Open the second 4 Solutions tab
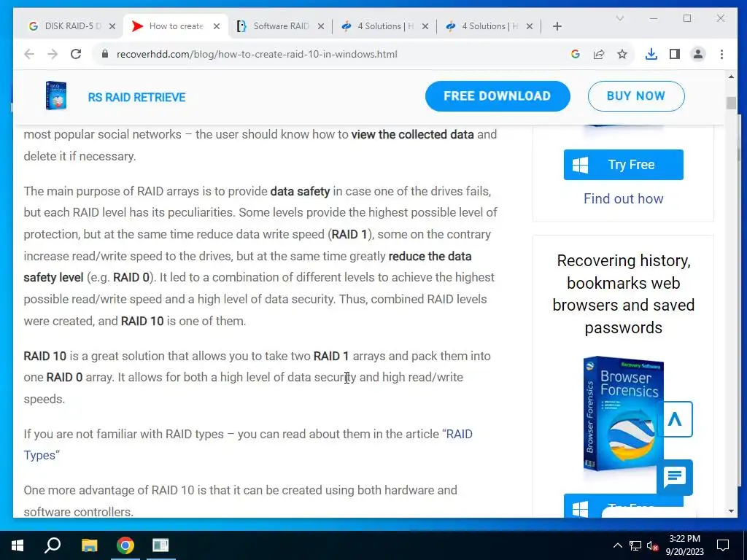 (x=489, y=26)
